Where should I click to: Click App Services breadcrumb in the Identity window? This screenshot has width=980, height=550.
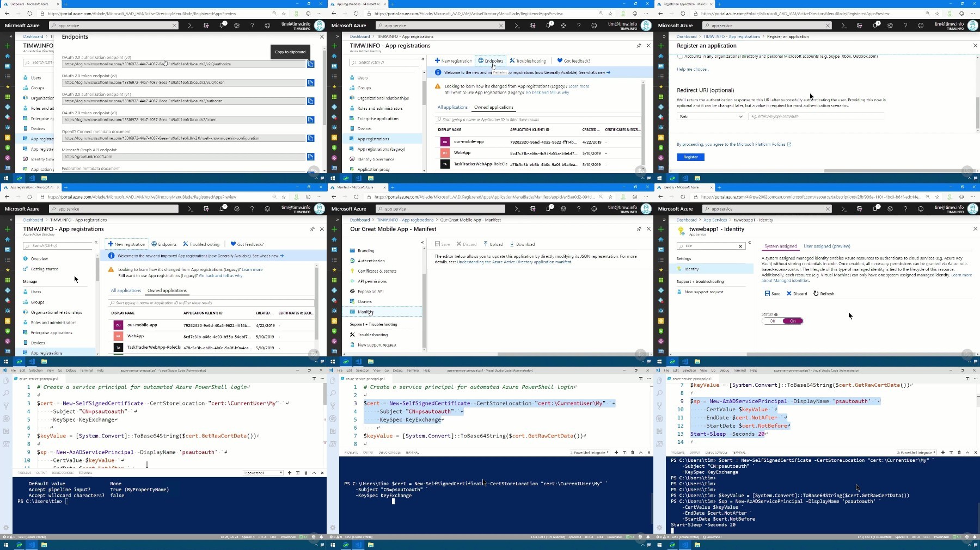(x=715, y=220)
